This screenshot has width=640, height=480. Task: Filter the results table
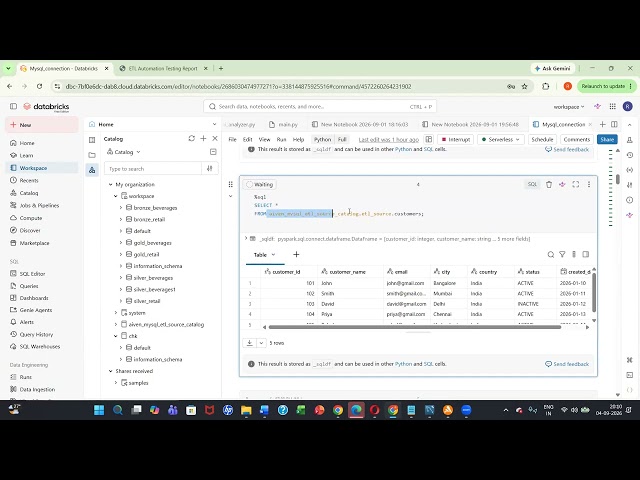pos(562,254)
